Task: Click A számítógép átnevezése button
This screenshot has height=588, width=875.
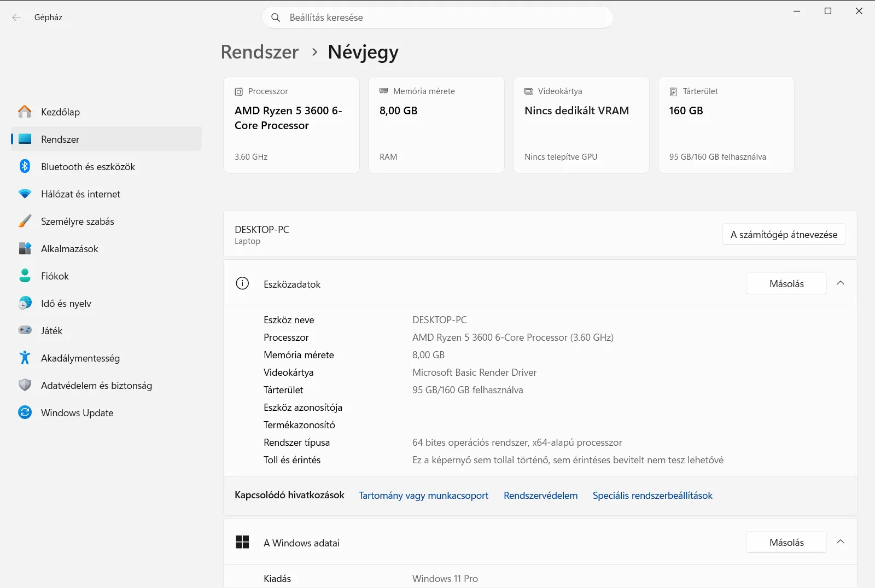Action: tap(784, 234)
